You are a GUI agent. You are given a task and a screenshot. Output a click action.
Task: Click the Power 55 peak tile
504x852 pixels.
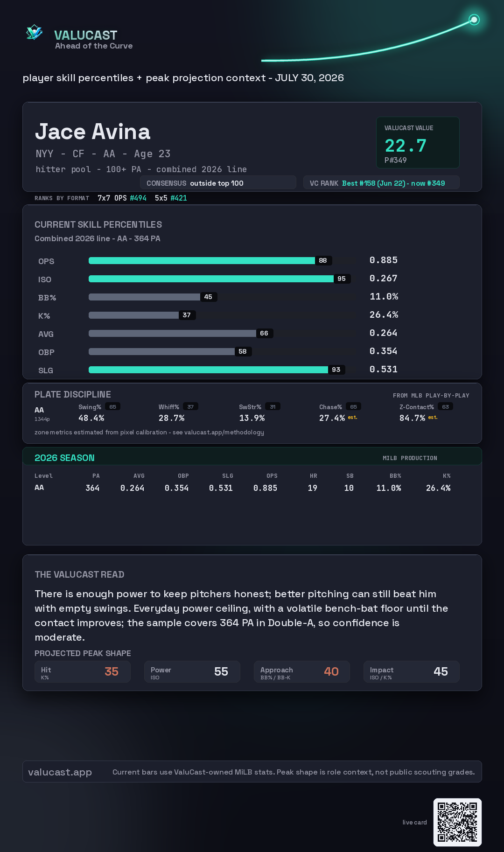coord(192,671)
